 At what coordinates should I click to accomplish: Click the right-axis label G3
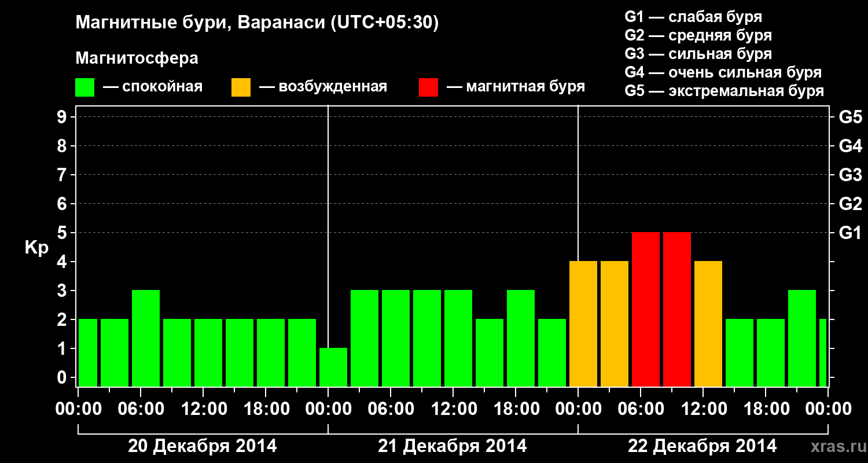(x=850, y=175)
